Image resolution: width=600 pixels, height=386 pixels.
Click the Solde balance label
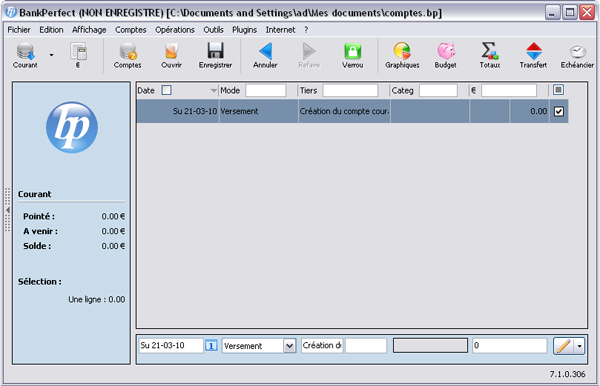coord(37,246)
